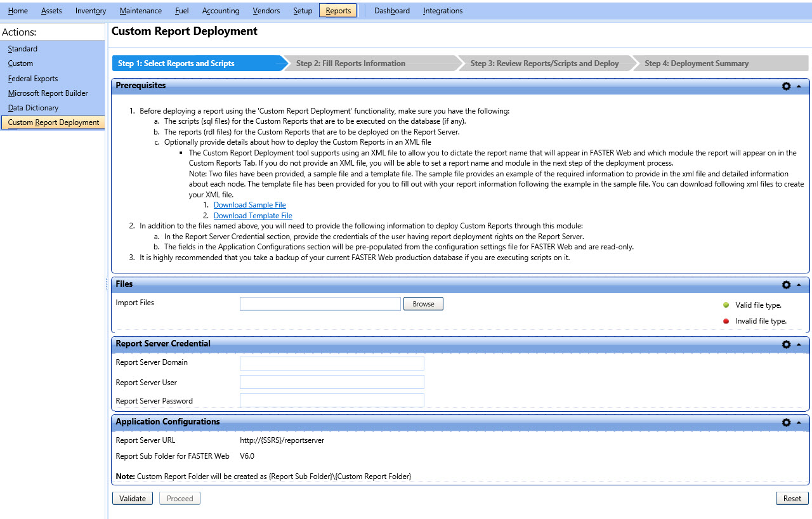Click Step 2: Fill Reports Information
Image resolution: width=812 pixels, height=519 pixels.
click(374, 63)
